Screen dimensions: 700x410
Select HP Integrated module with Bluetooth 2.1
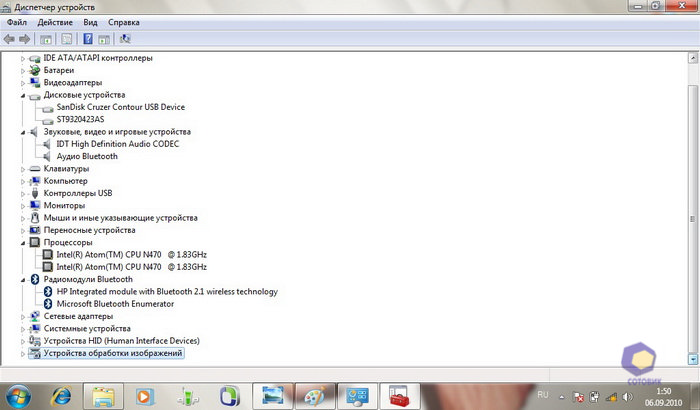166,292
